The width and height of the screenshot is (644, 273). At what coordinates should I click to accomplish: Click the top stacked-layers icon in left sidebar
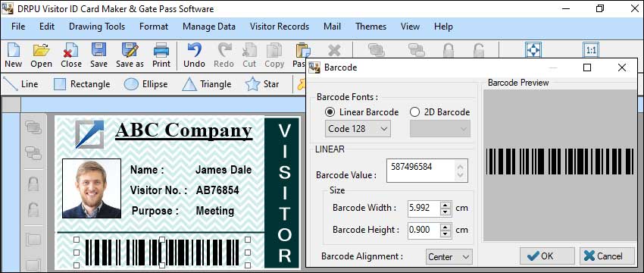click(x=33, y=127)
